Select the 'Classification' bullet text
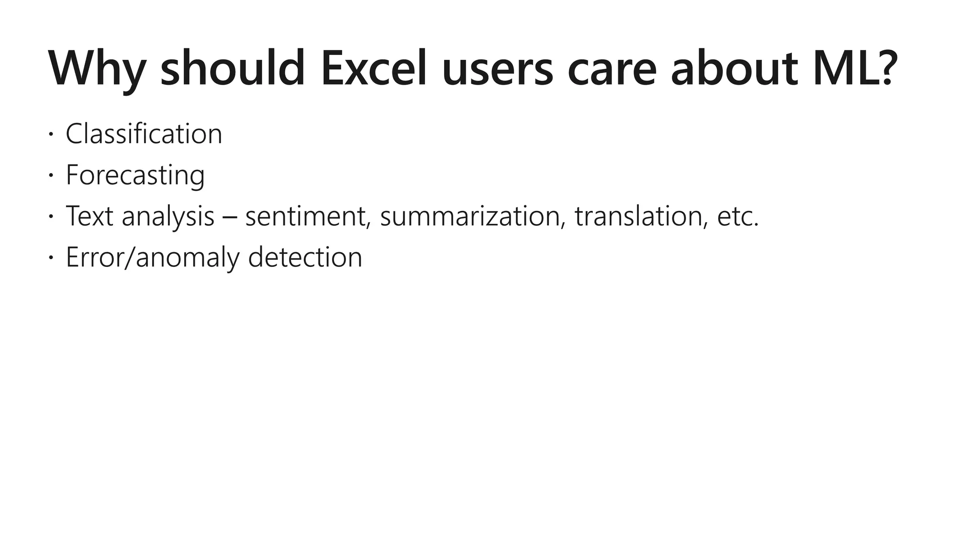The image size is (980, 551). 144,134
